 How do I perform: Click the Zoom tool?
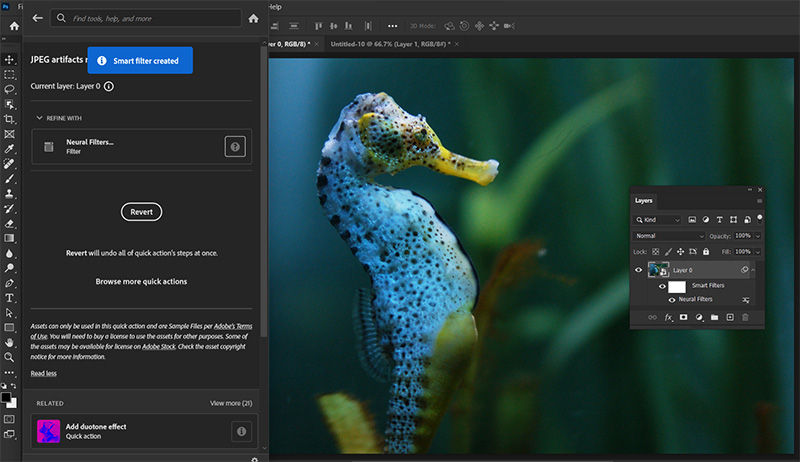[x=9, y=357]
